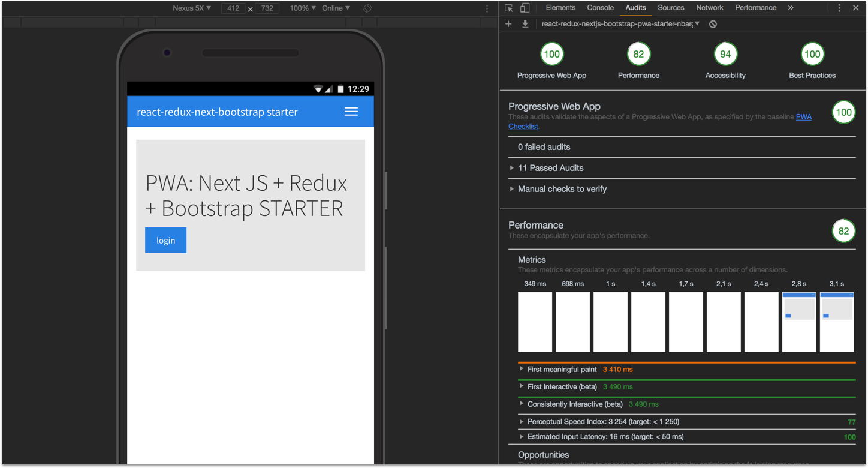The image size is (868, 468).
Task: Click the 698 ms filmstrip thumbnail
Action: [x=572, y=322]
